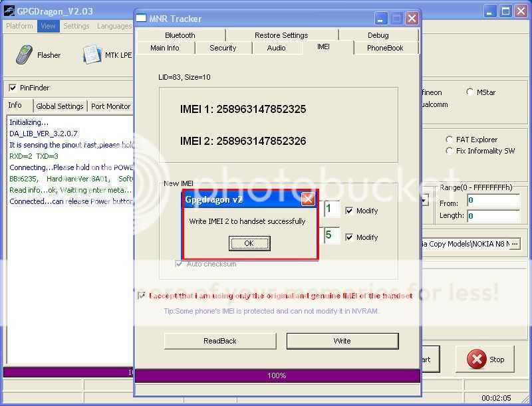This screenshot has width=532, height=406.
Task: Open the Settings menu
Action: (x=76, y=26)
